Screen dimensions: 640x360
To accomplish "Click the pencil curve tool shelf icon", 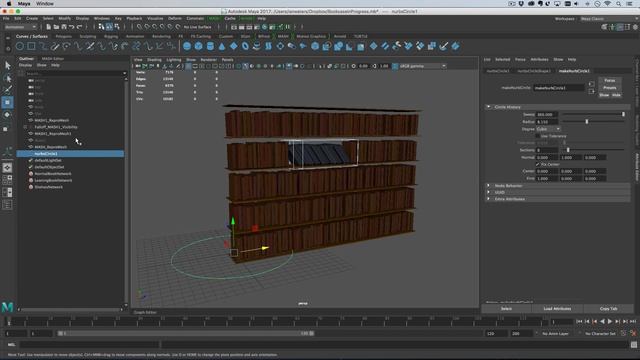I will 55,46.
